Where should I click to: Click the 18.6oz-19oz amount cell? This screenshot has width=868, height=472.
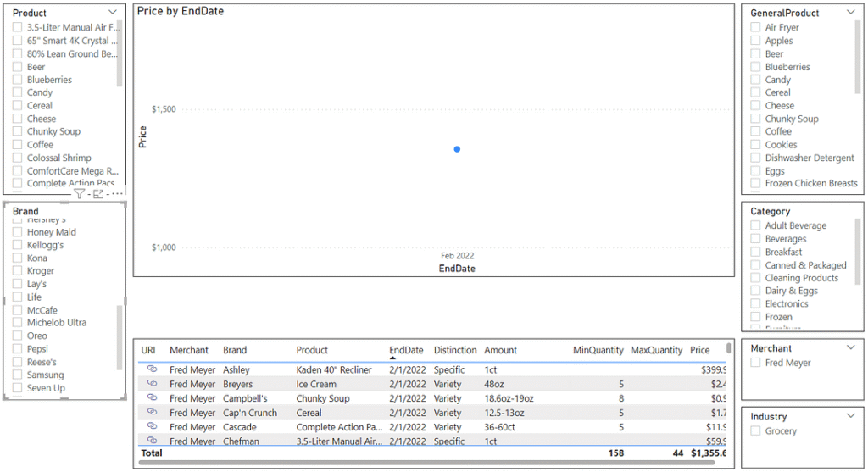coord(509,397)
